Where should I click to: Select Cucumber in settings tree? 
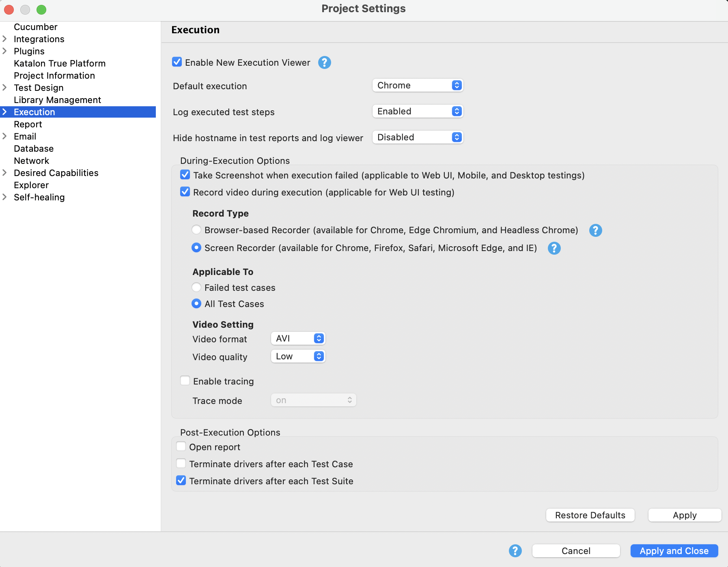pyautogui.click(x=36, y=27)
